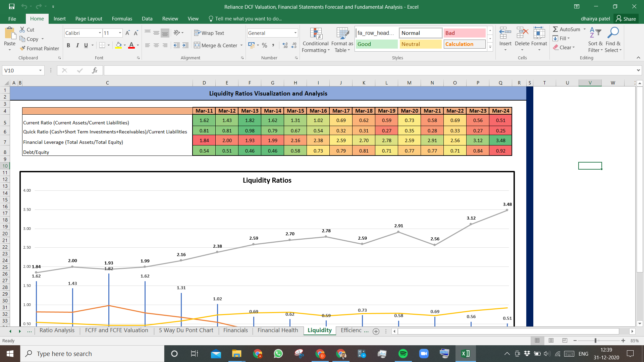Apply percent style format
This screenshot has height=362, width=644.
click(x=265, y=45)
